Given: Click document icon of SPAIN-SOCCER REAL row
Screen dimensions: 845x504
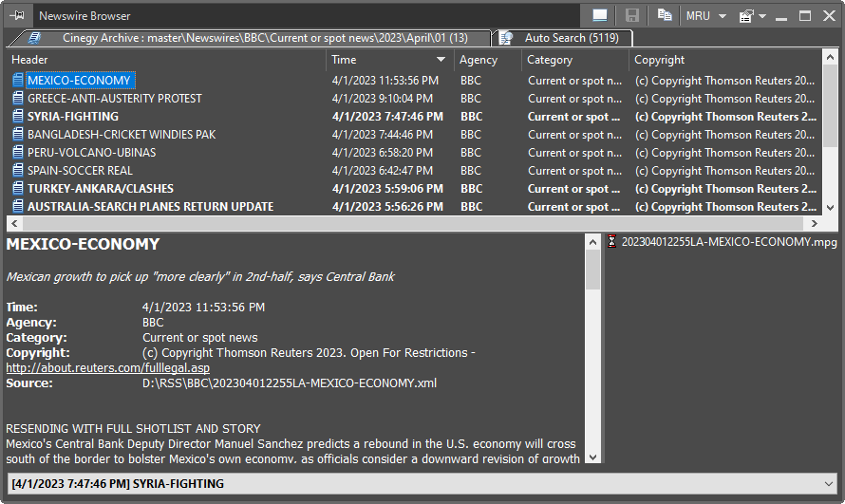Looking at the screenshot, I should (x=18, y=170).
